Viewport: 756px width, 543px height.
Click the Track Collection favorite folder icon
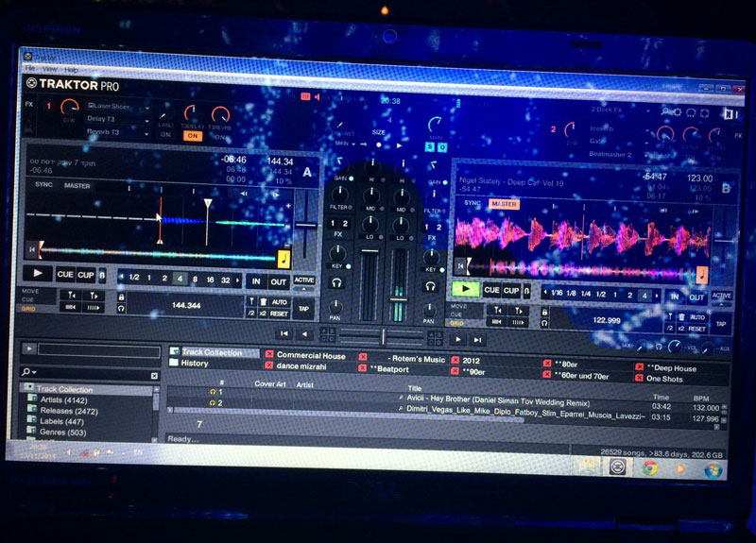[x=174, y=353]
